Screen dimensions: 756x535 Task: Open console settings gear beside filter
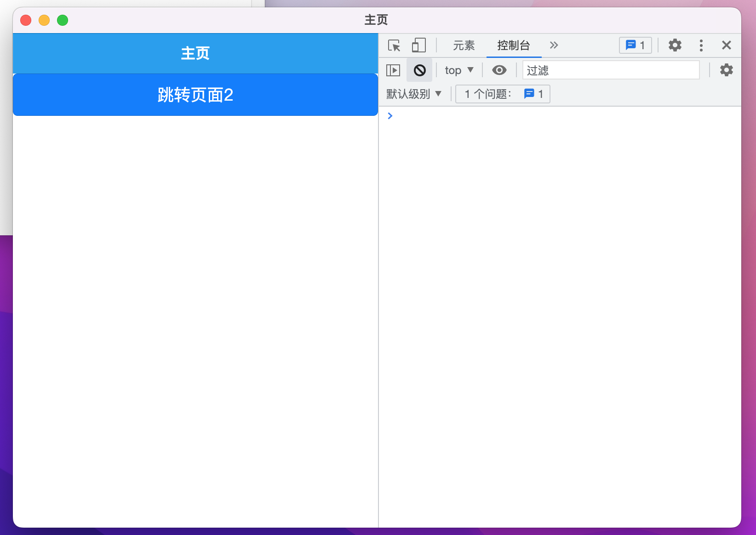click(727, 70)
